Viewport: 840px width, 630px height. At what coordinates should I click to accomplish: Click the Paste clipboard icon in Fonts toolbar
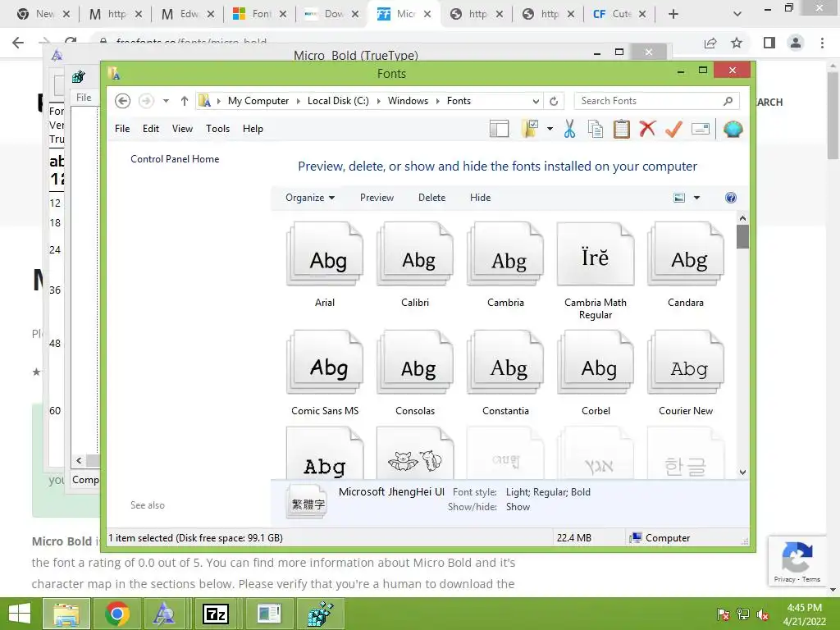pyautogui.click(x=622, y=129)
